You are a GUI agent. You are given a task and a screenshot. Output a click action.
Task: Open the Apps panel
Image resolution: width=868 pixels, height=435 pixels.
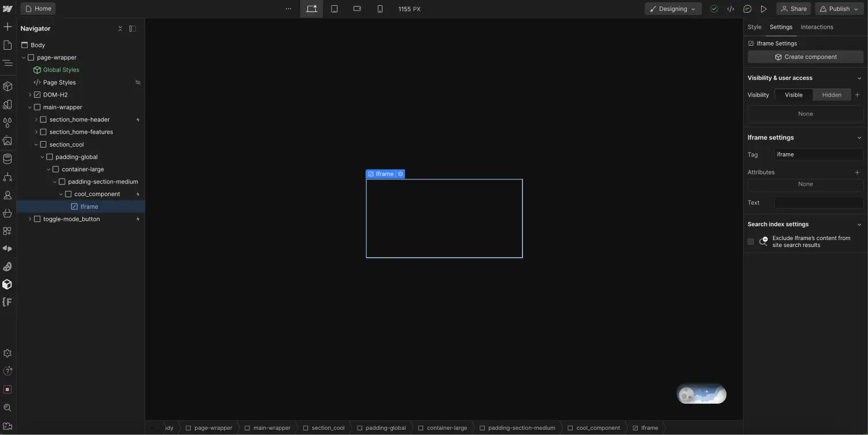pyautogui.click(x=8, y=231)
